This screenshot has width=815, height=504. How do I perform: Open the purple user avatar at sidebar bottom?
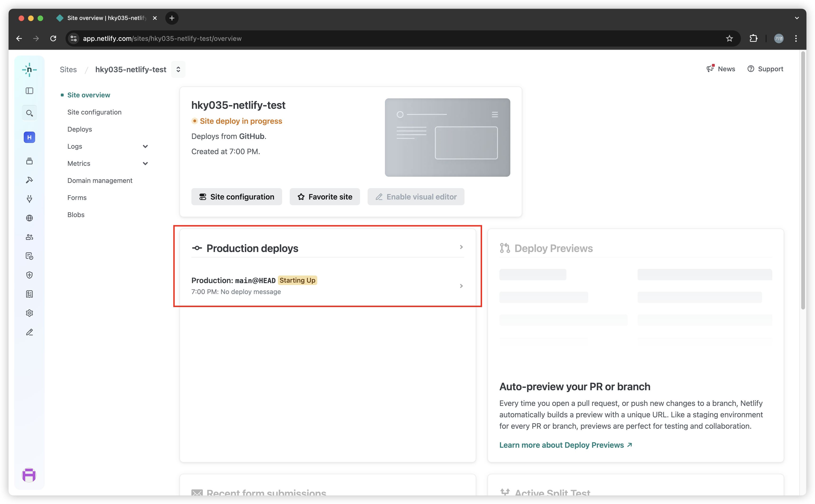[x=29, y=475]
